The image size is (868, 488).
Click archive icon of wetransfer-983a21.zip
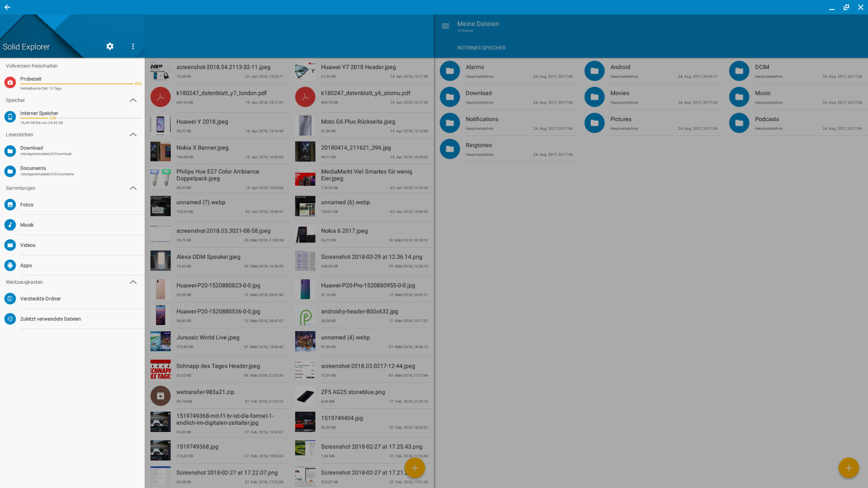[160, 396]
